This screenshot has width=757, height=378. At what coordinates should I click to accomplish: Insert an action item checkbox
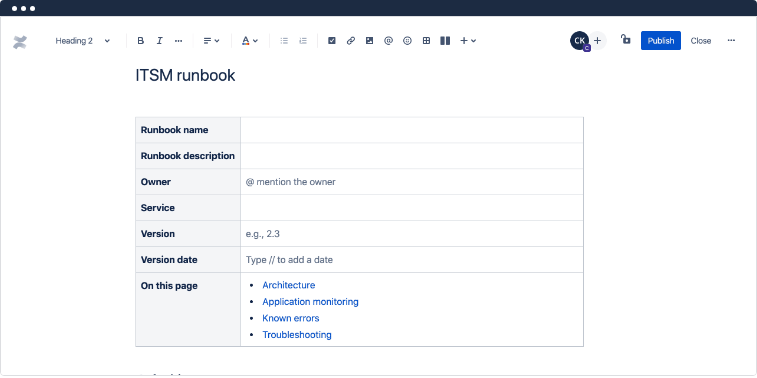[x=332, y=41]
